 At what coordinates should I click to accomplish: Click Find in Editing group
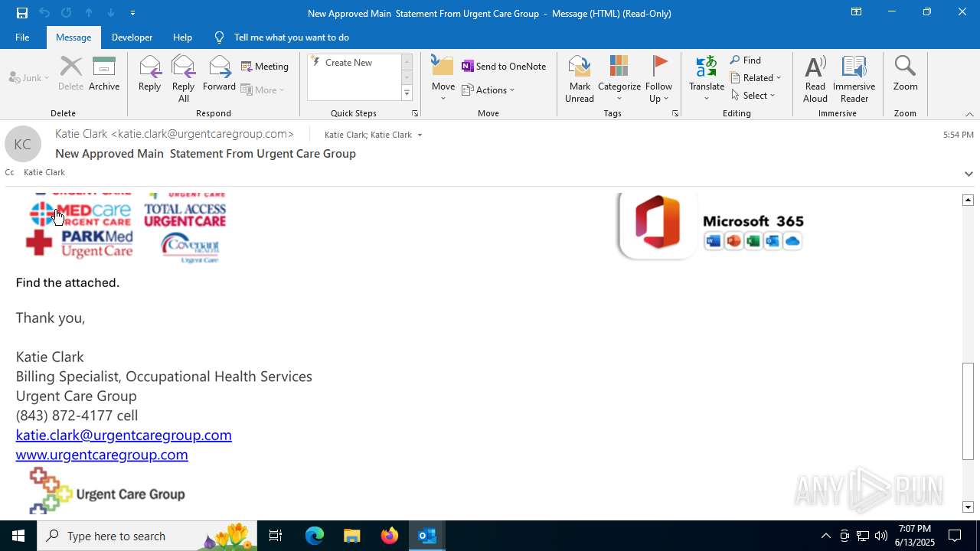pyautogui.click(x=746, y=60)
